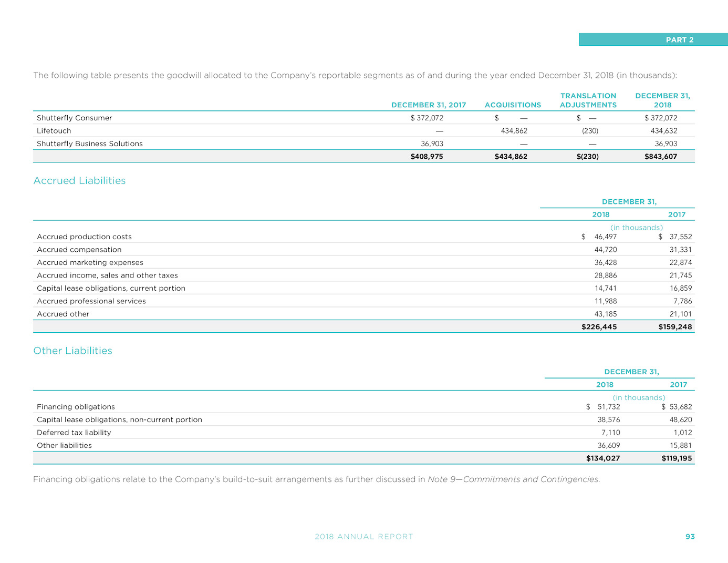
Task: Click current capital lease value '14,741'
Action: [x=606, y=288]
